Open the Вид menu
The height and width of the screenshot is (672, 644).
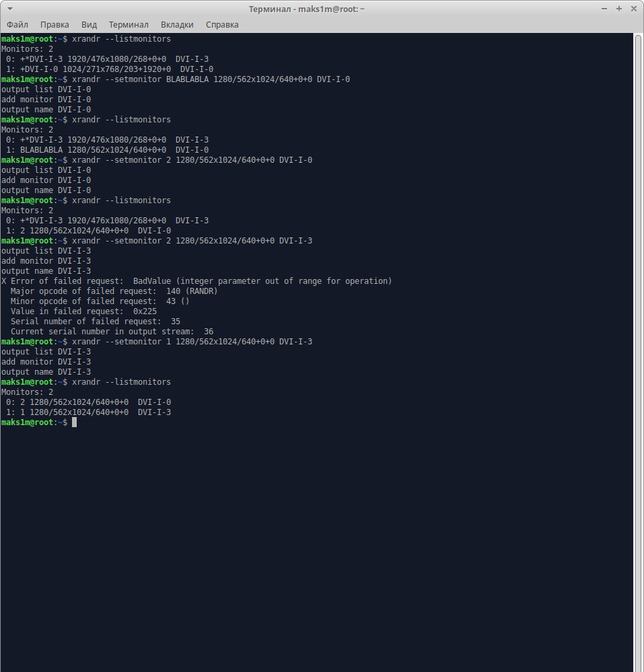click(x=89, y=24)
